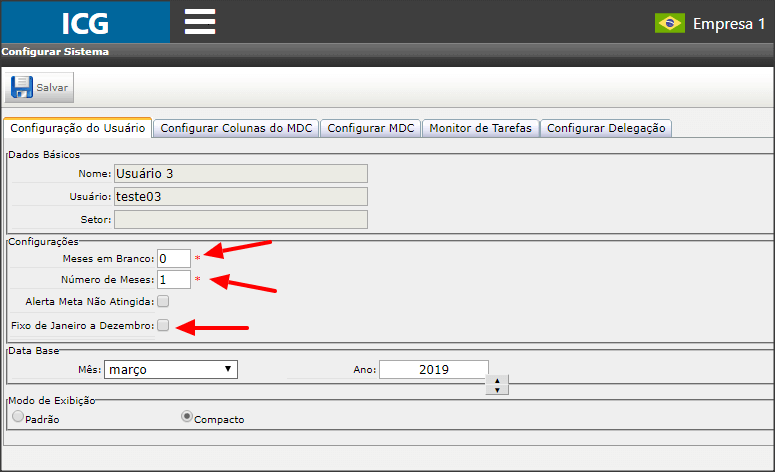
Task: Switch to Configuração do Usuário tab
Action: pos(78,128)
